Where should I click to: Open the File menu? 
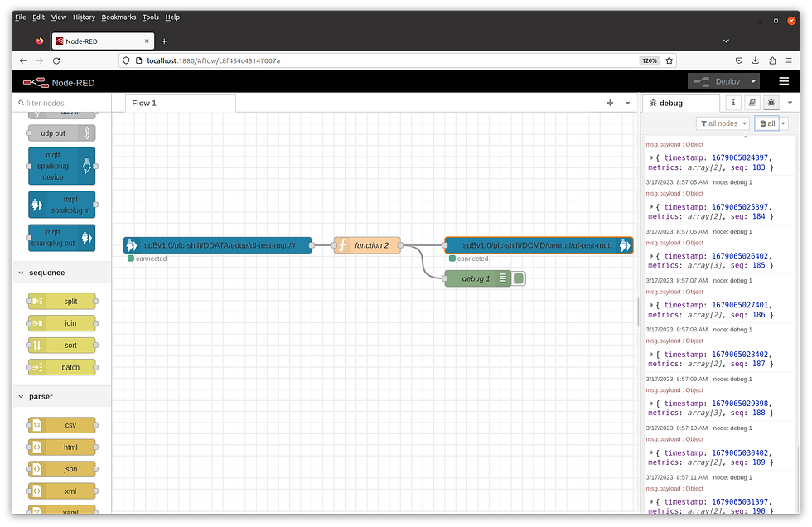click(x=21, y=17)
